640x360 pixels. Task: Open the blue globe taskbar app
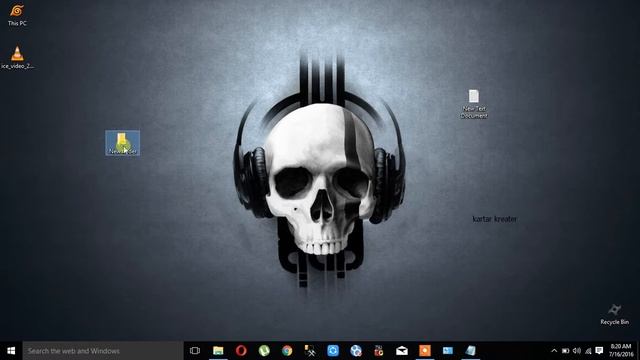click(x=356, y=351)
